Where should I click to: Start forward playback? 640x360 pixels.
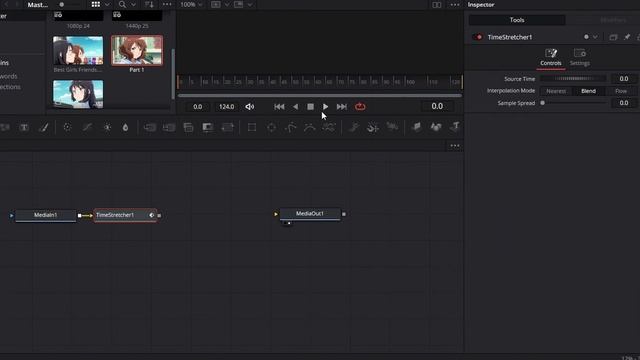325,107
